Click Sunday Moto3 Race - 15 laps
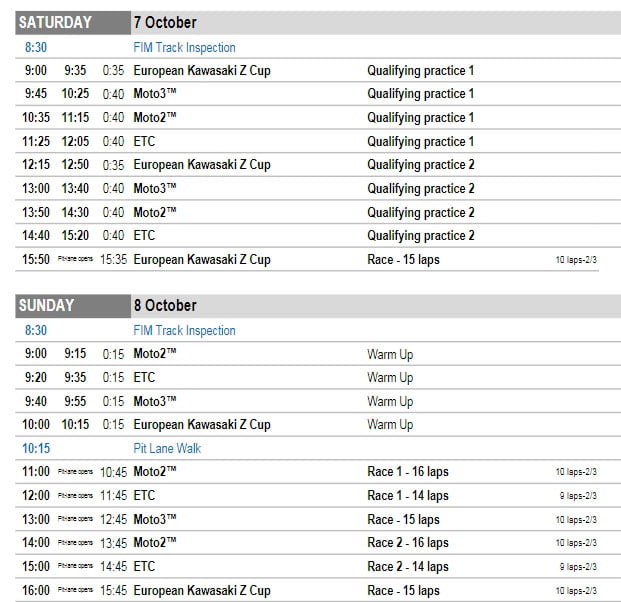621x602 pixels. point(403,519)
